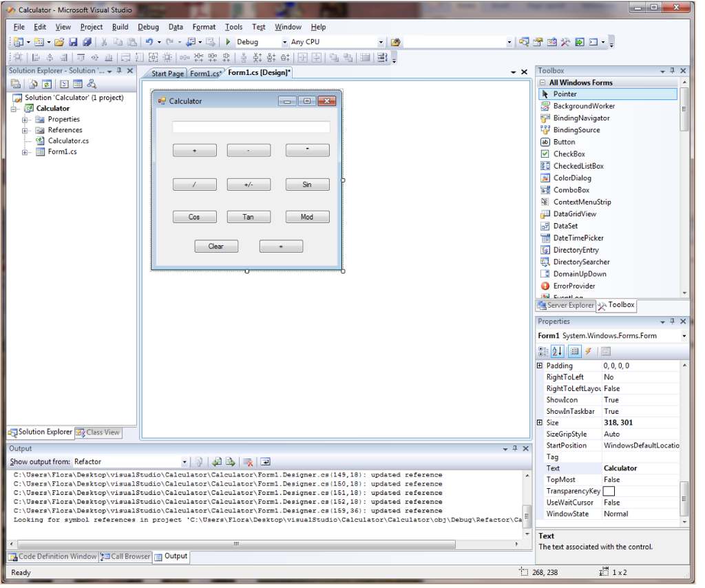The image size is (705, 588).
Task: Click the Open File folder icon
Action: [x=59, y=42]
